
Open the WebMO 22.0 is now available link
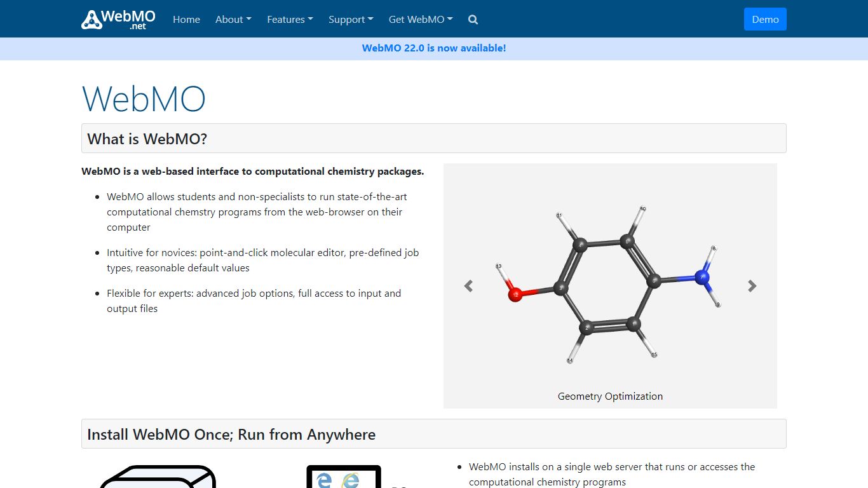(434, 48)
